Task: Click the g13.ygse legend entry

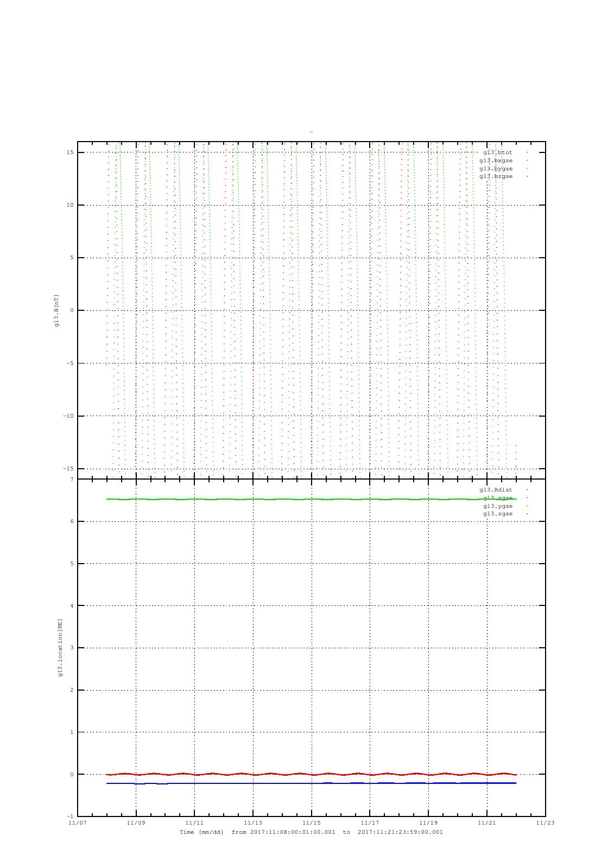Action: pos(498,506)
